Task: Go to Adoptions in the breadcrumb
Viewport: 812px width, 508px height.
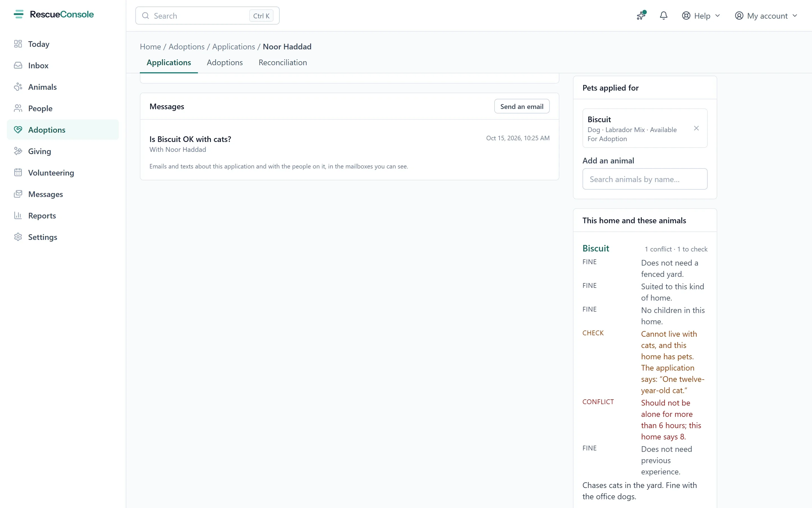Action: pos(187,47)
